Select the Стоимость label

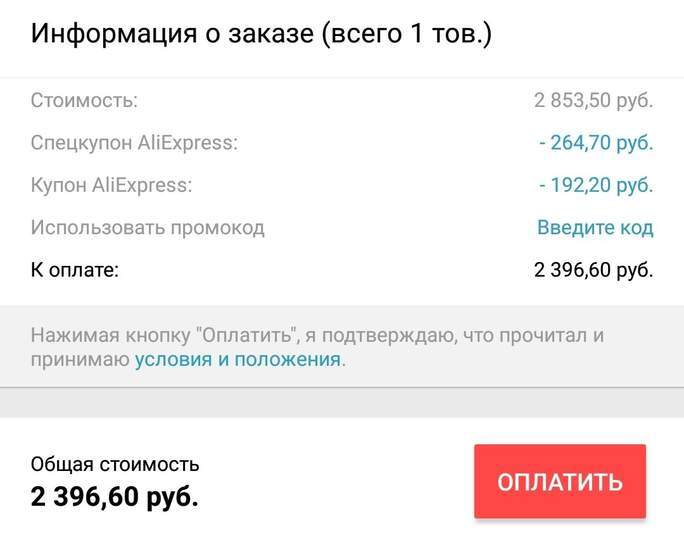[x=84, y=101]
